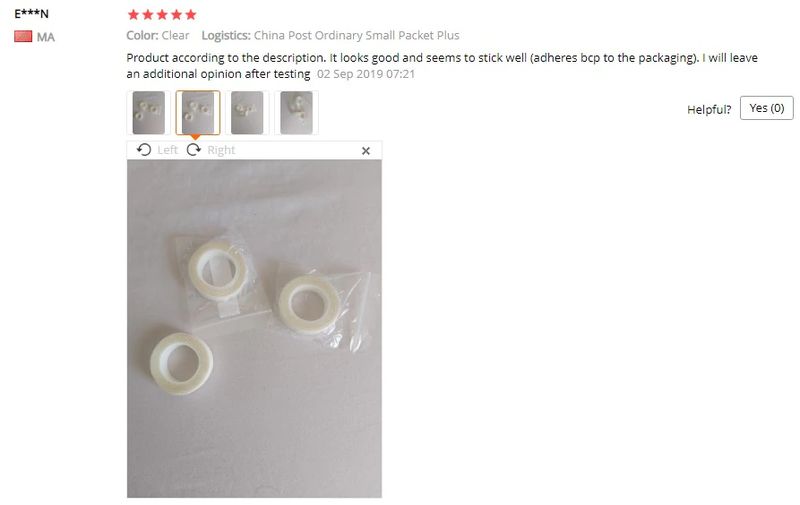Click the fifth red rating star
Viewport: 800px width, 505px height.
tap(191, 15)
